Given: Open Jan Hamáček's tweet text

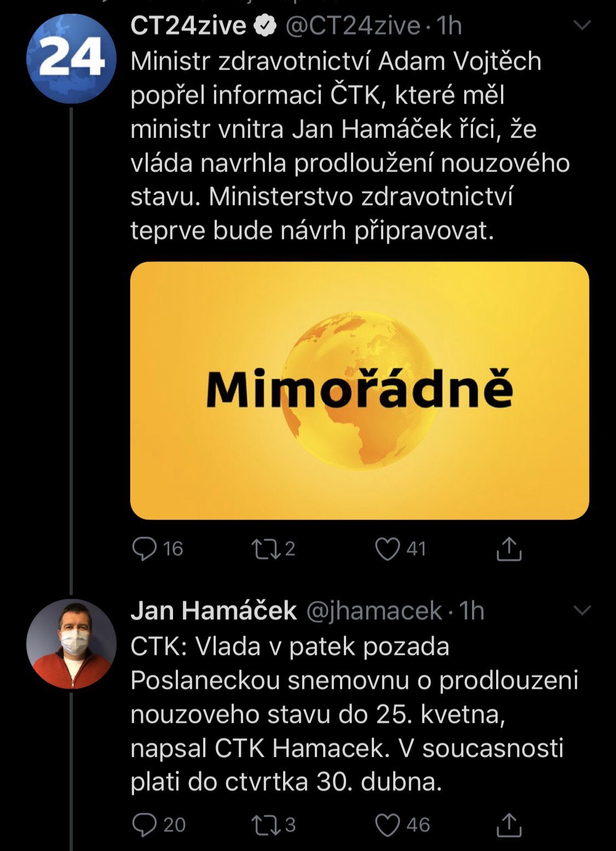Looking at the screenshot, I should tap(350, 714).
